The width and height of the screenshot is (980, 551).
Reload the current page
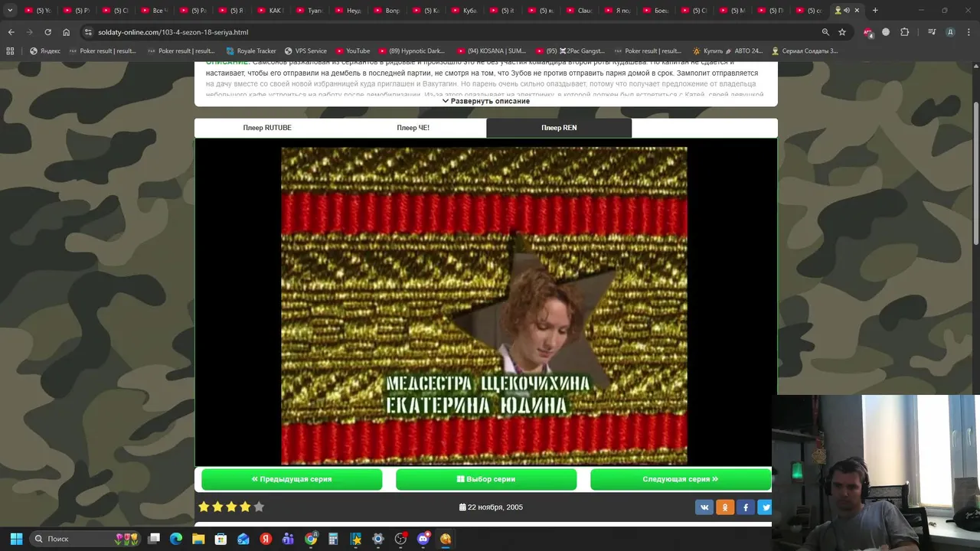click(47, 32)
